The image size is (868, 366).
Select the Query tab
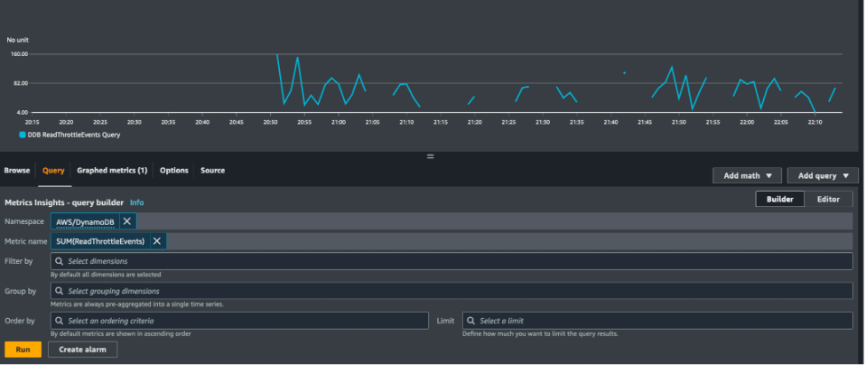click(53, 171)
